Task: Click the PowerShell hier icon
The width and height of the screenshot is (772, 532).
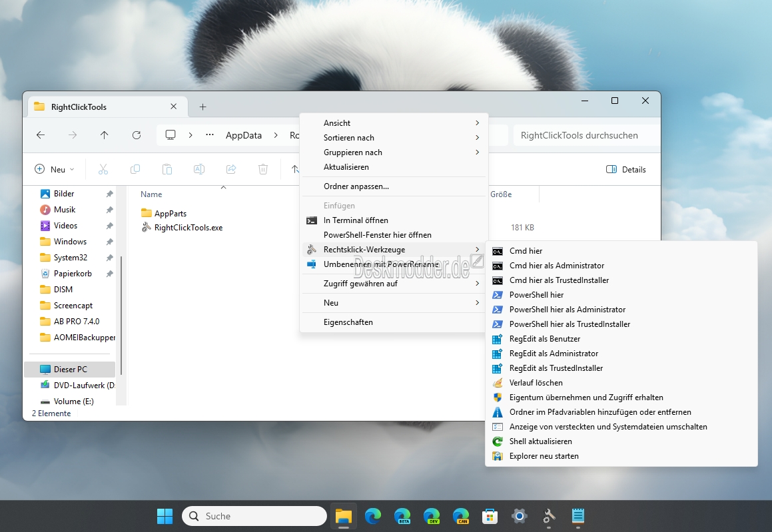Action: click(x=498, y=295)
